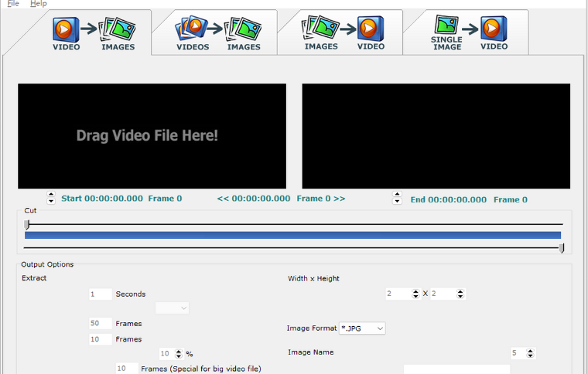Decrease the percent value with down arrow

[179, 356]
